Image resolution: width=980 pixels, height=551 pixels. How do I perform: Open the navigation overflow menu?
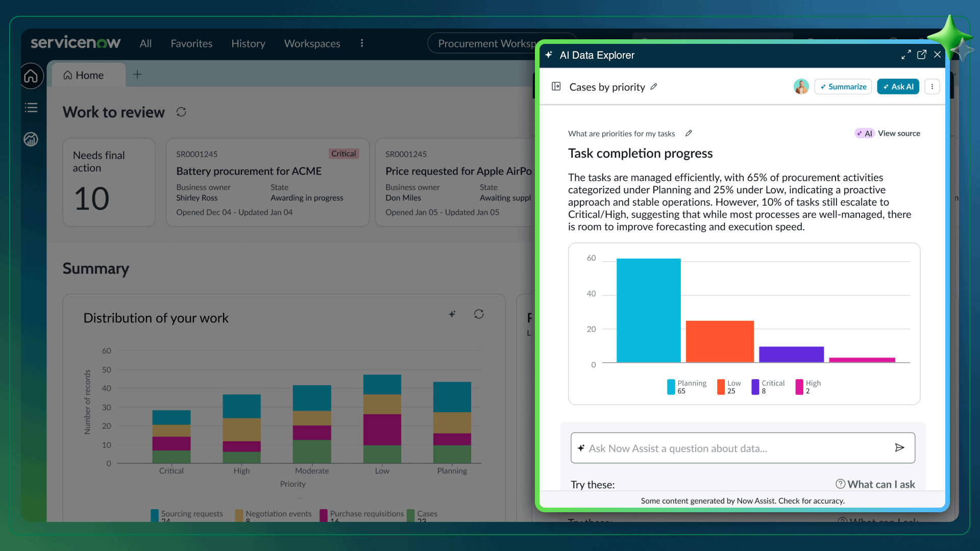362,43
